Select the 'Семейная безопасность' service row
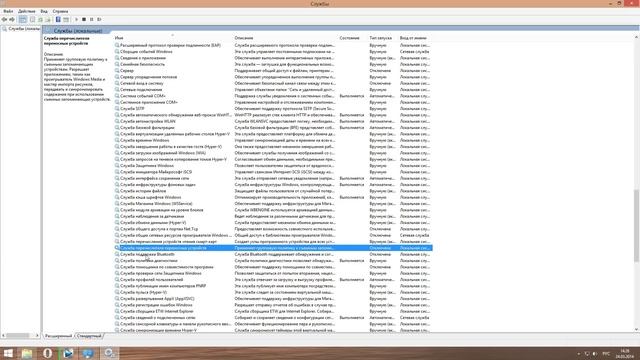640x360 pixels. (x=273, y=64)
